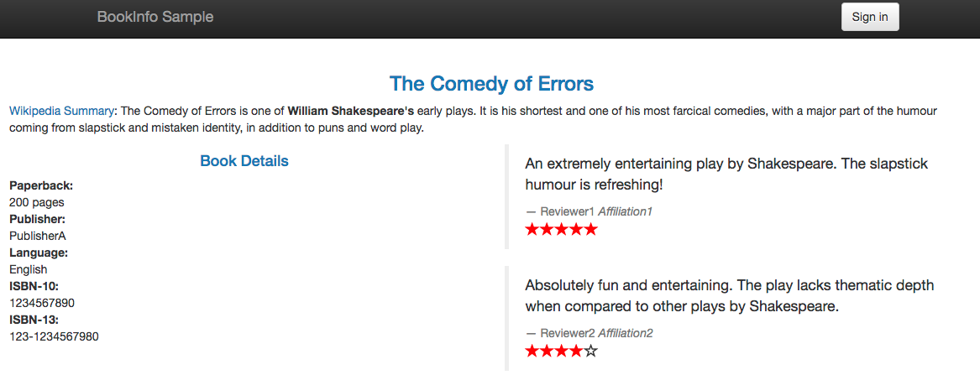This screenshot has width=980, height=375.
Task: Click the PublisherA text
Action: 38,236
